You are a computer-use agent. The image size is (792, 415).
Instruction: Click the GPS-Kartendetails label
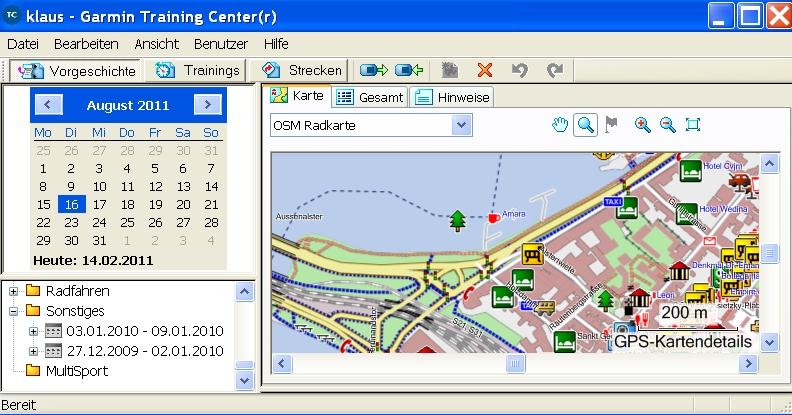point(683,341)
